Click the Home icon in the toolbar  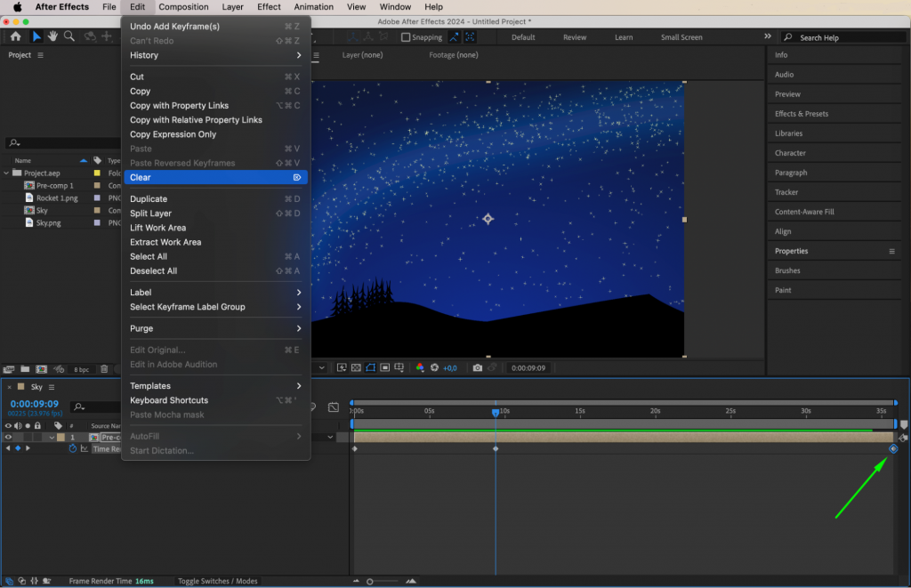click(15, 37)
